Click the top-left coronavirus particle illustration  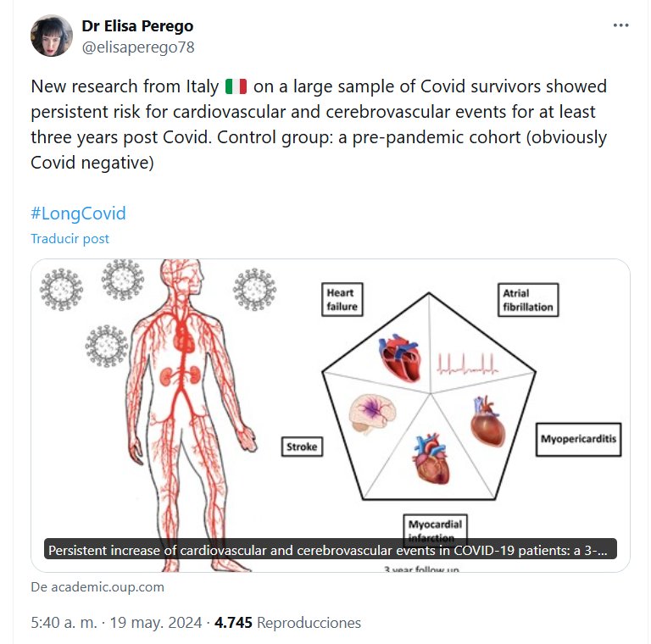pos(59,287)
